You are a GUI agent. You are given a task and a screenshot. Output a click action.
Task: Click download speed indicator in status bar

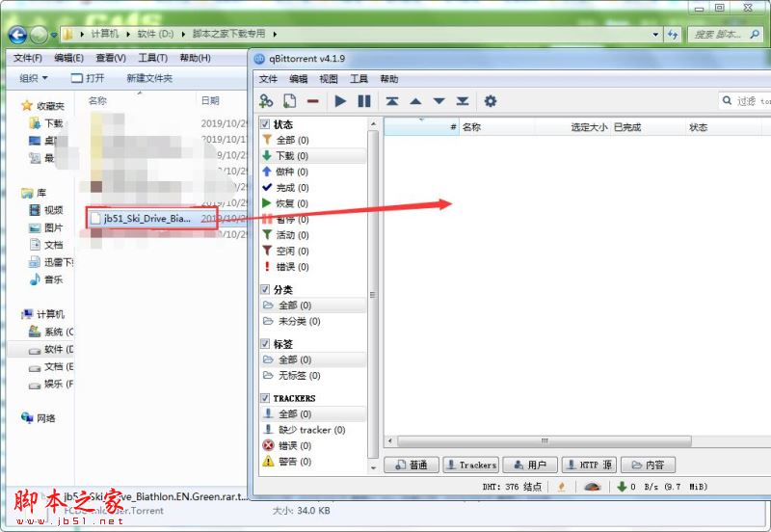pos(662,487)
